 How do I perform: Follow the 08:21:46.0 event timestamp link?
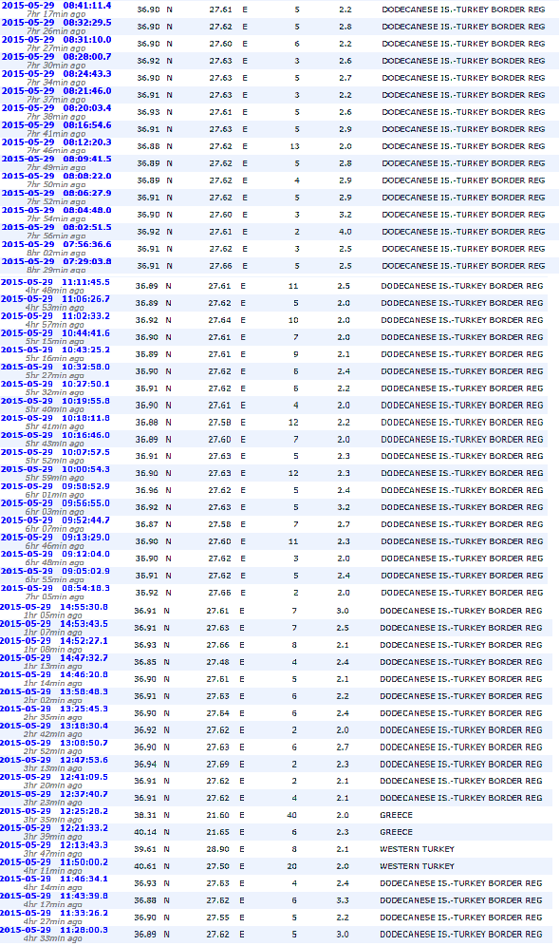(x=57, y=90)
